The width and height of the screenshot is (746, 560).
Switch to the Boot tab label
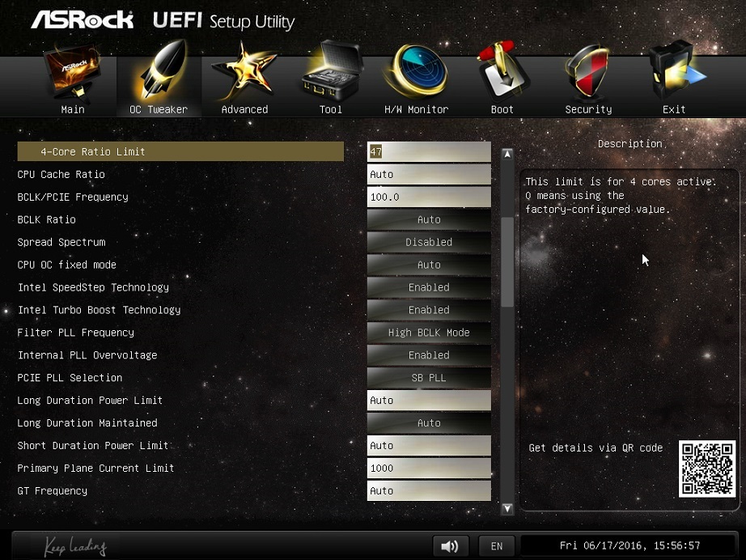[x=502, y=109]
